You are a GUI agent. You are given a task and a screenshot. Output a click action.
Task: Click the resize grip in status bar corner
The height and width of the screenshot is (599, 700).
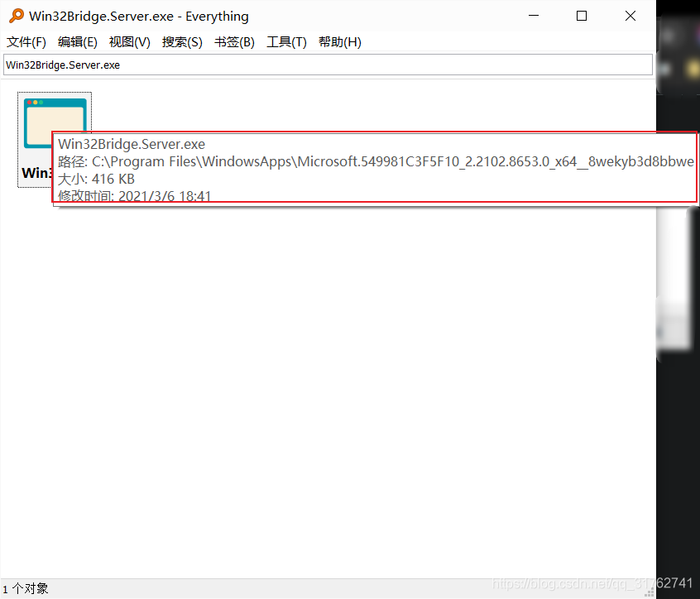pos(650,592)
